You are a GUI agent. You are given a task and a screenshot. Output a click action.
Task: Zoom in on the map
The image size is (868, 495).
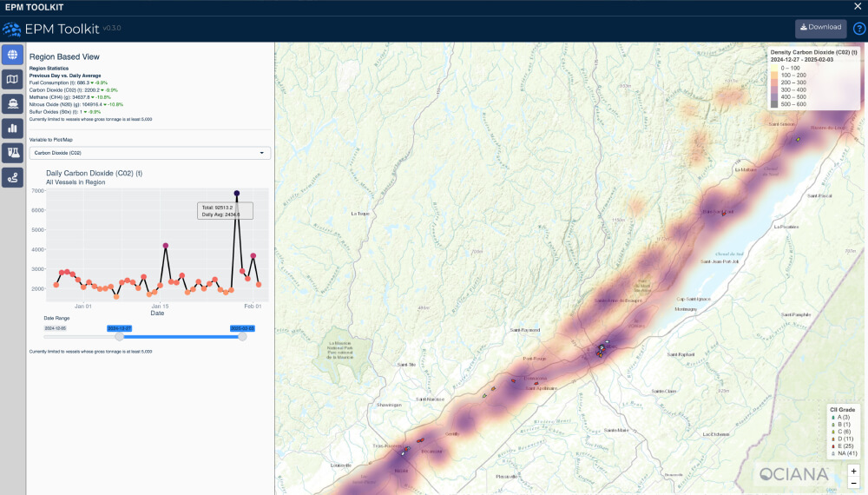pyautogui.click(x=853, y=471)
